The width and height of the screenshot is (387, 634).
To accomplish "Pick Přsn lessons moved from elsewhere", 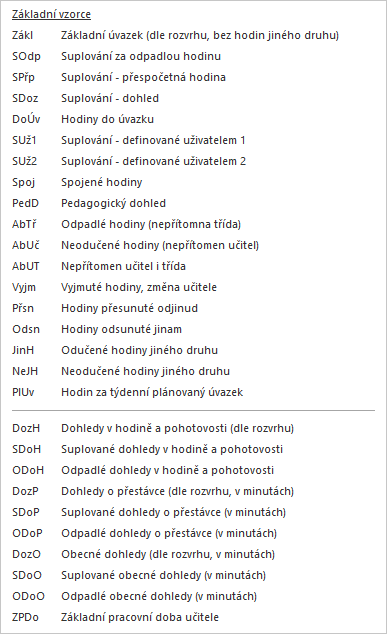I will point(105,309).
